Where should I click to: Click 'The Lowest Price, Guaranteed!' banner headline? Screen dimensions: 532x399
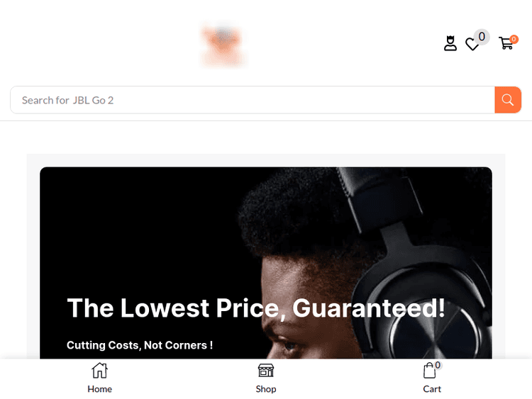click(x=256, y=308)
